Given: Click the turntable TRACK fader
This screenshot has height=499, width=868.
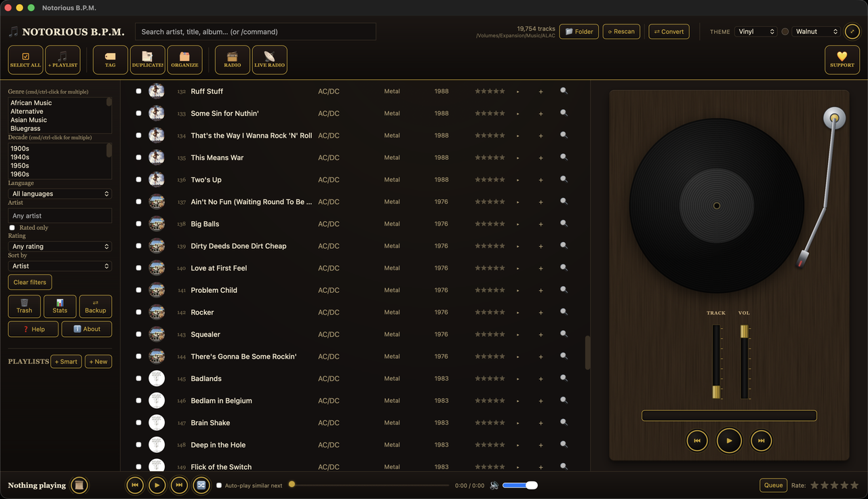Looking at the screenshot, I should pyautogui.click(x=716, y=362).
